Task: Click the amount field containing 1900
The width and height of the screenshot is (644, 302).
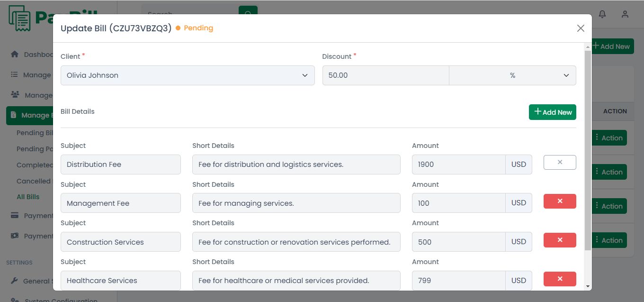Action: pyautogui.click(x=458, y=165)
